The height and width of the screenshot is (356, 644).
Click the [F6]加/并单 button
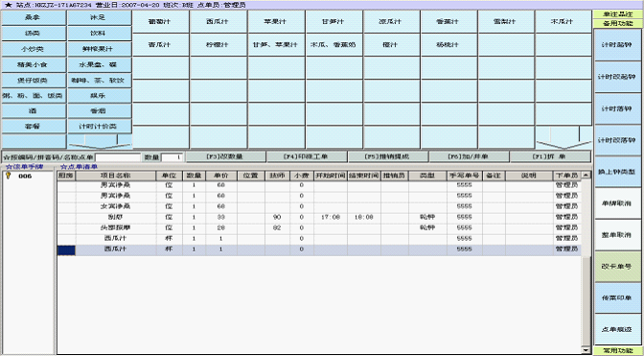point(469,156)
